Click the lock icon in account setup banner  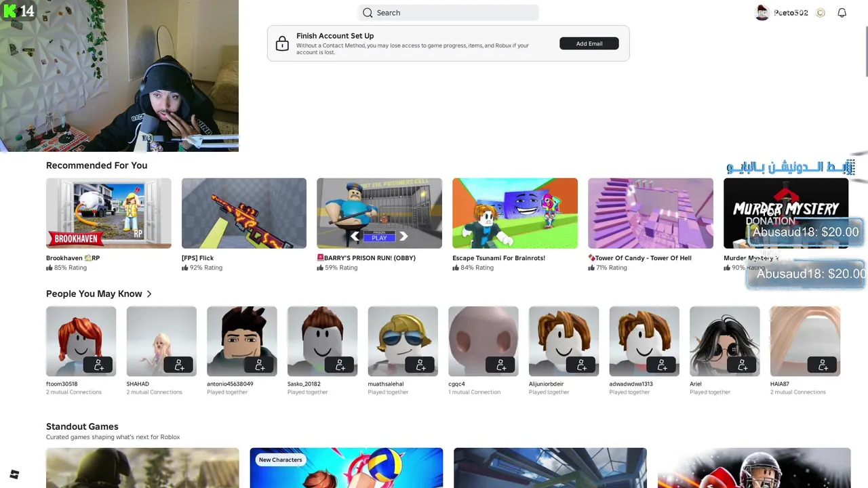tap(282, 44)
